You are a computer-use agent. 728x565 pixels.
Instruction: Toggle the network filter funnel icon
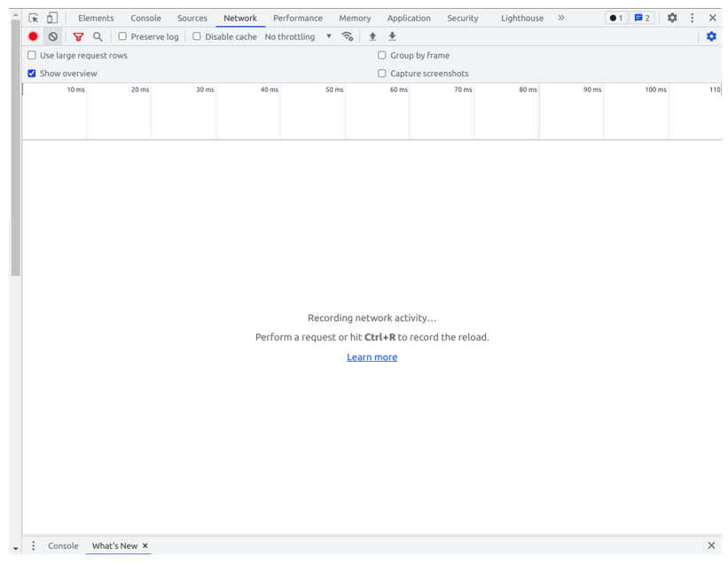[78, 36]
